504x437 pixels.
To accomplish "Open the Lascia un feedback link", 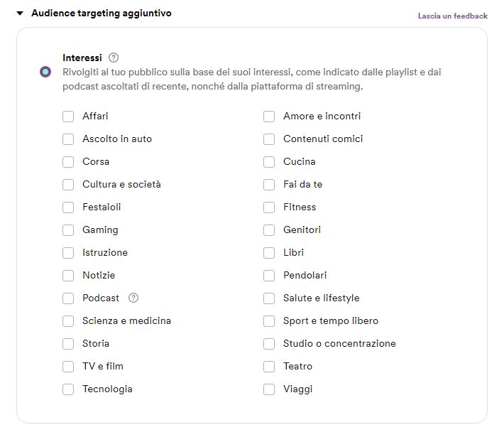I will click(452, 16).
